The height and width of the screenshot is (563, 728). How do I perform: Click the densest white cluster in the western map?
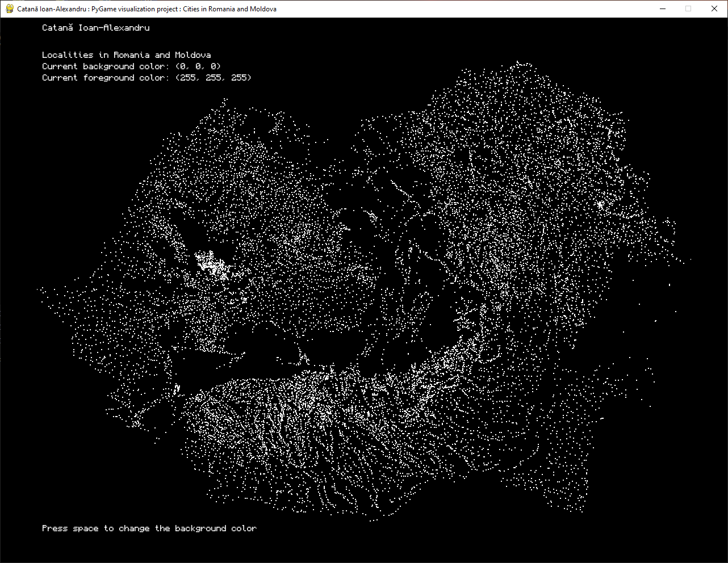coord(210,264)
